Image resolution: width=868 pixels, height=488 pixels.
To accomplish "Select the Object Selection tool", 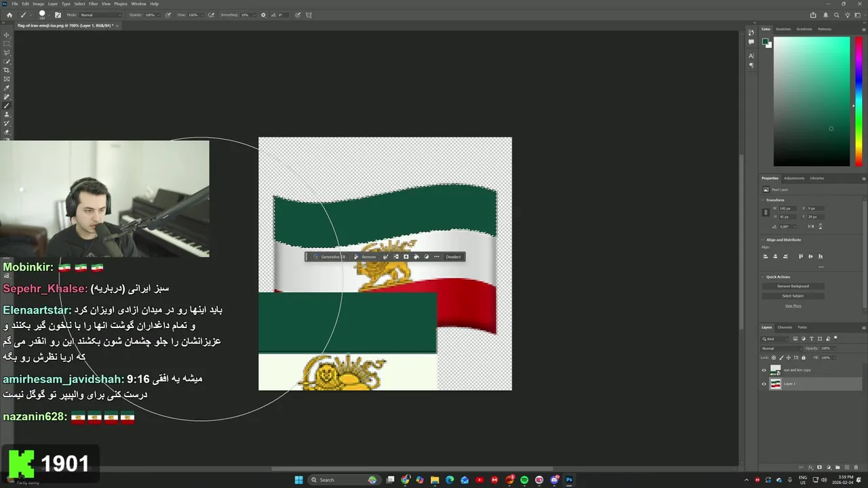I will (7, 61).
